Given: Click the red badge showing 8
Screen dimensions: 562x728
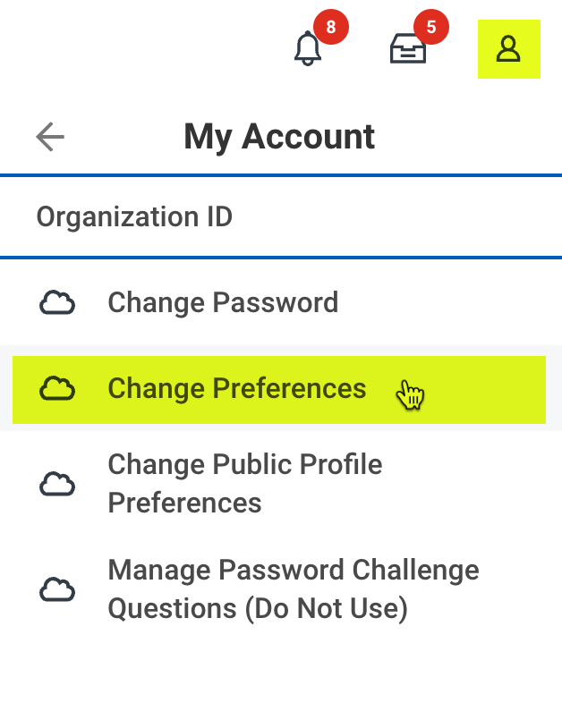Looking at the screenshot, I should pos(331,28).
